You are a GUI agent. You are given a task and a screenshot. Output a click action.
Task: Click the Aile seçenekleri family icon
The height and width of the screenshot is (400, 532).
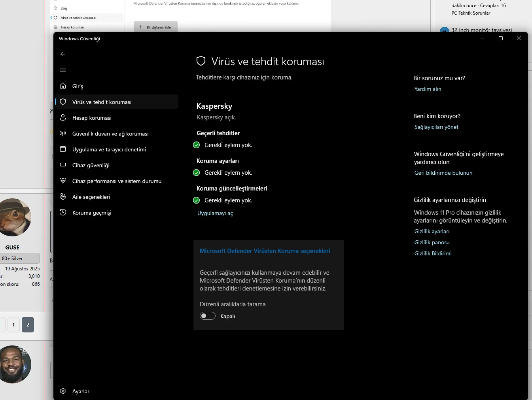[63, 196]
